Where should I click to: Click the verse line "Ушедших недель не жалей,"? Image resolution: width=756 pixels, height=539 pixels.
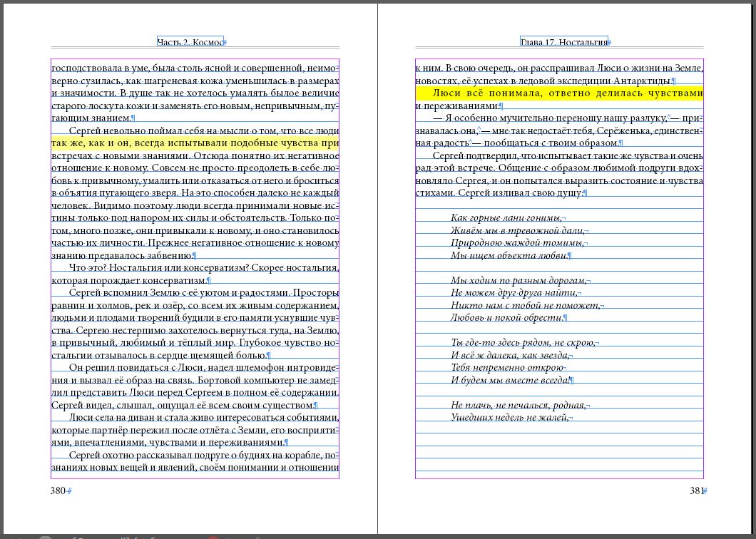coord(510,418)
